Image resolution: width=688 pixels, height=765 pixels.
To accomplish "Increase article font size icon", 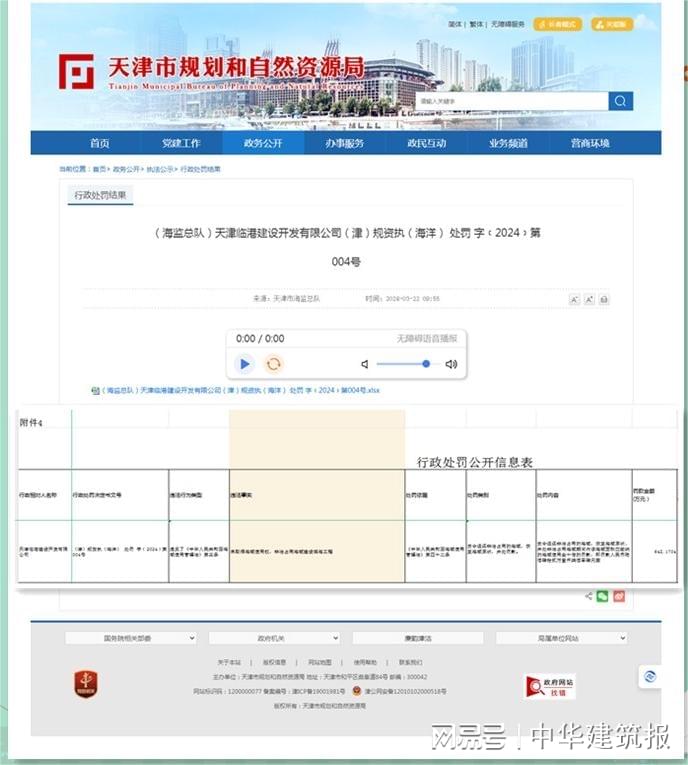I will tap(589, 300).
